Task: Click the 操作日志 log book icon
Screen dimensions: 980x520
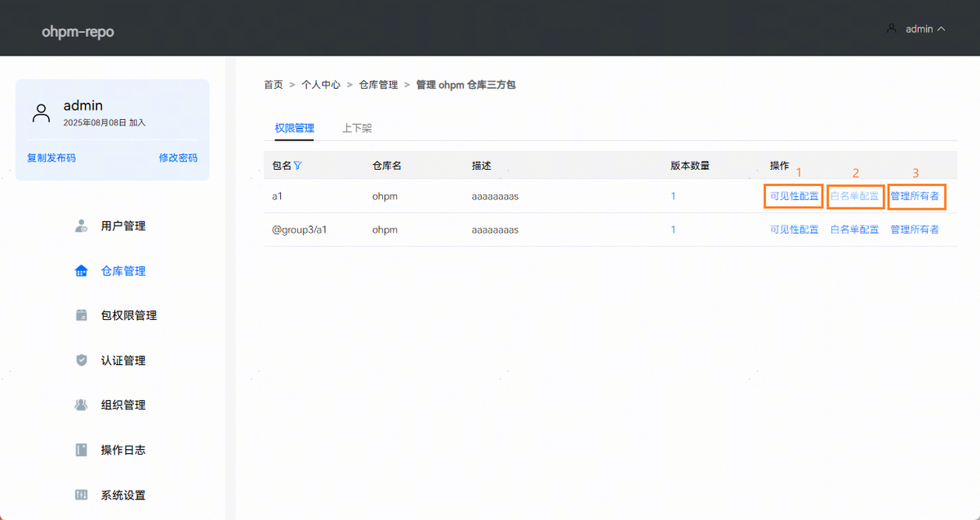Action: point(81,450)
